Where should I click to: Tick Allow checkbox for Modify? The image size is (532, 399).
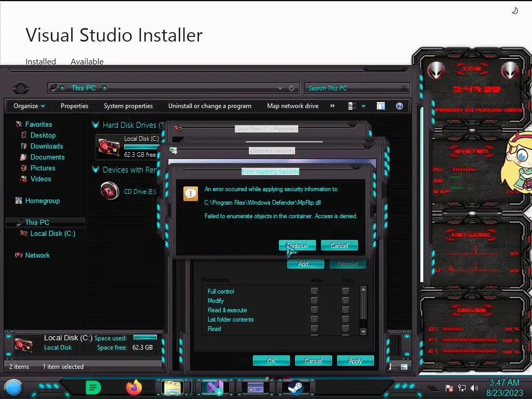pos(314,300)
